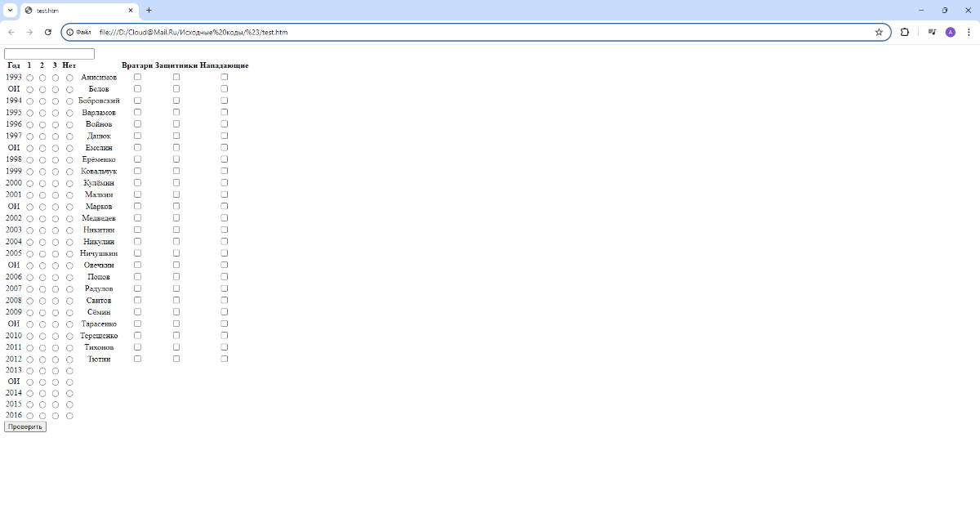Click the name Тихонов
The image size is (980, 527).
[99, 347]
